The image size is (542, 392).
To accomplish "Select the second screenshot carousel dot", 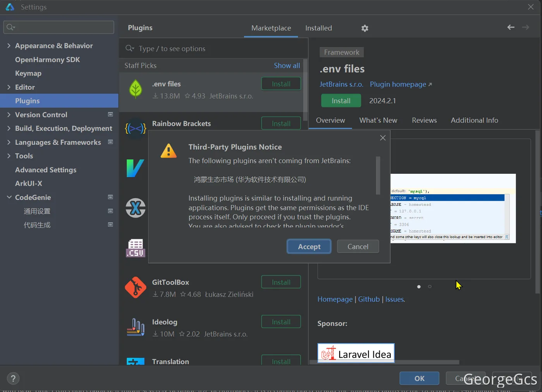I will coord(430,287).
